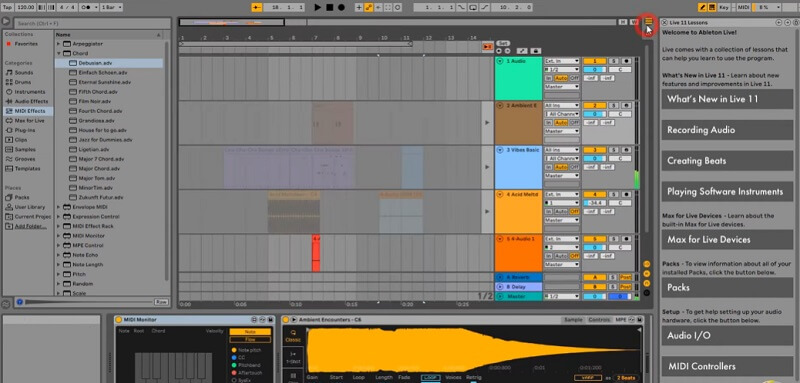Screen dimensions: 800x383
Task: Click the A Reverb return track header
Action: click(518, 277)
